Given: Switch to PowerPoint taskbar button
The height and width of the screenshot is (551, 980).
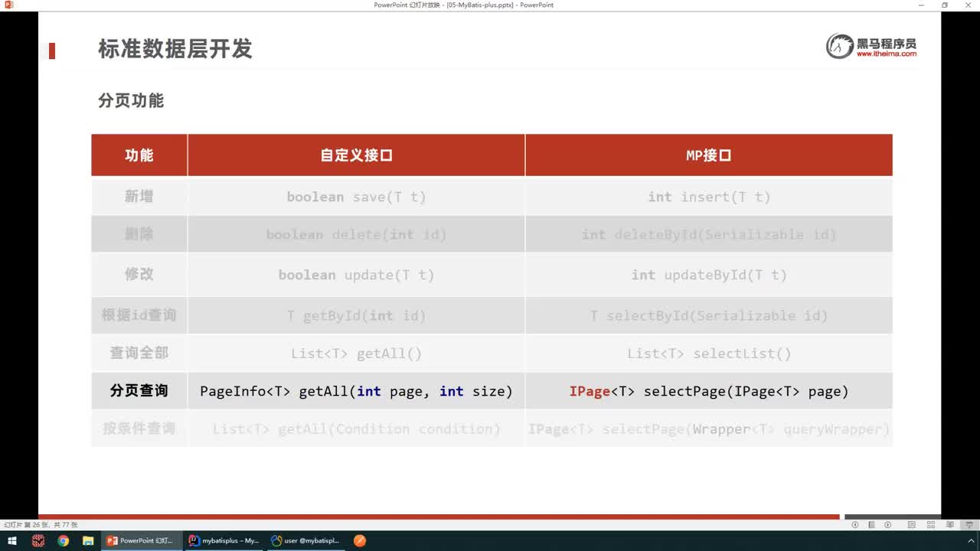Looking at the screenshot, I should [x=142, y=541].
